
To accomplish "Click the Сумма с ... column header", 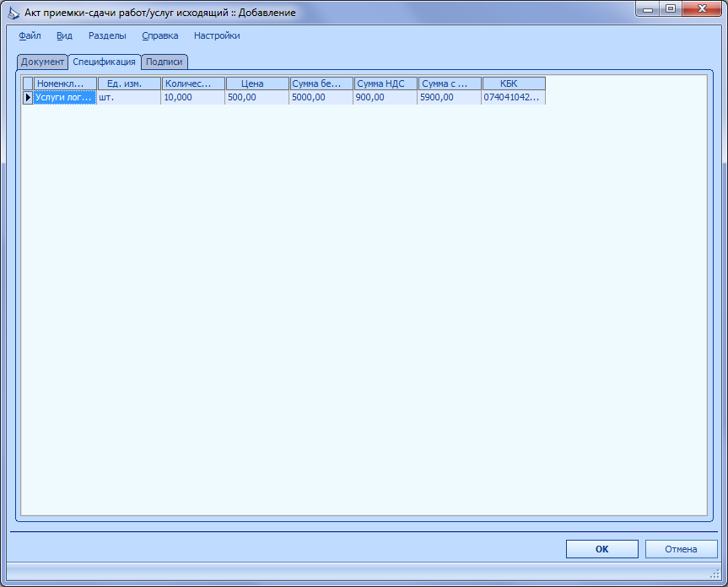I will (x=450, y=83).
